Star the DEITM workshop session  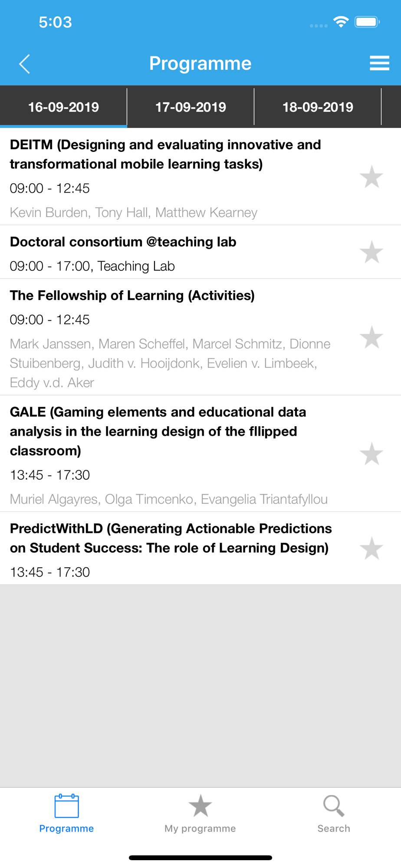pyautogui.click(x=371, y=177)
